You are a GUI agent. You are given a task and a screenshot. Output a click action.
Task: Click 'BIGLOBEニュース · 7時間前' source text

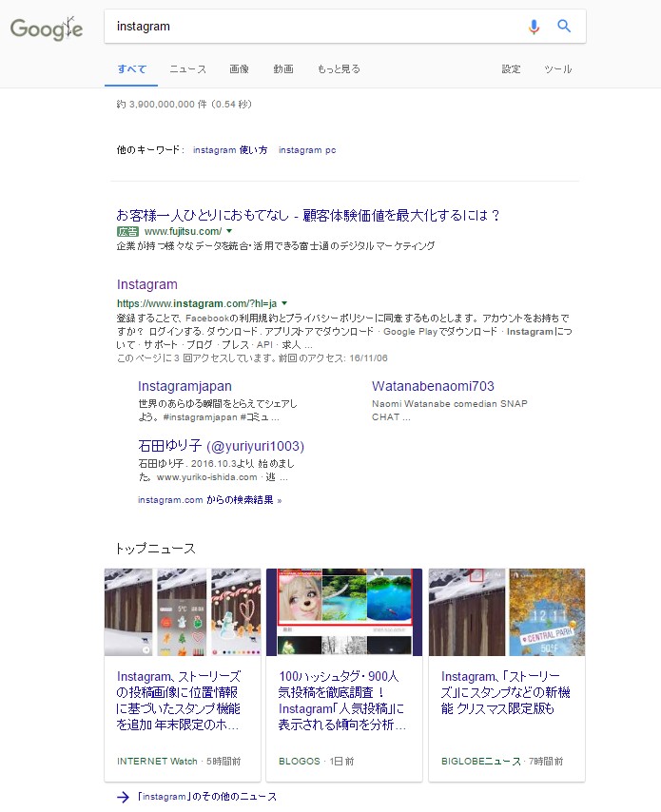pos(502,762)
